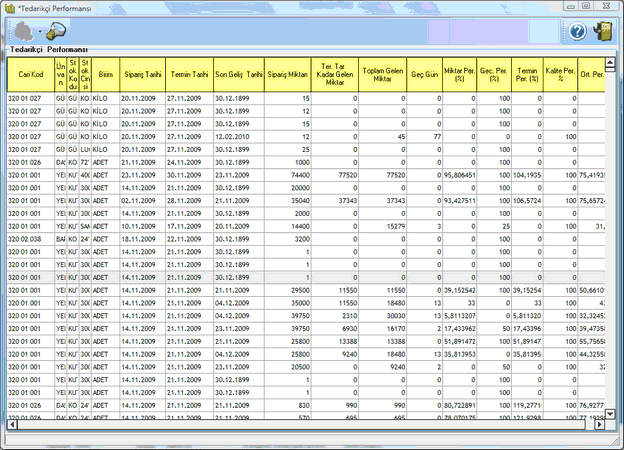The height and width of the screenshot is (450, 624).
Task: Click the Ter. Tar. Kadar Gelen Miktar header
Action: 335,74
